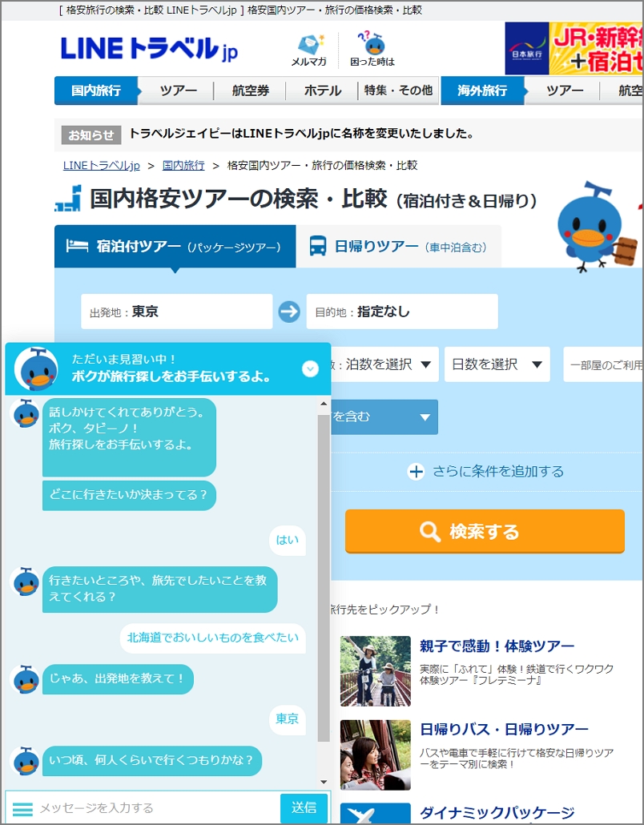Click the はい chat reply bubble
The width and height of the screenshot is (644, 825).
click(x=288, y=540)
